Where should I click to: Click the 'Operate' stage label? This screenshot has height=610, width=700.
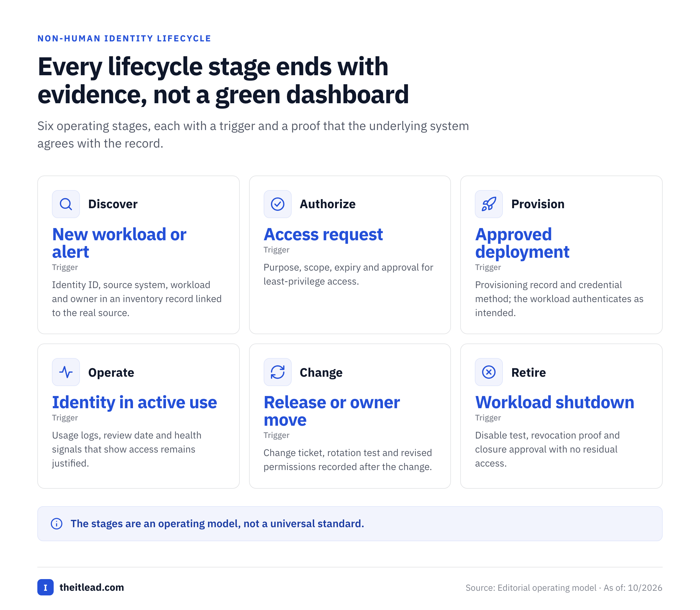click(x=111, y=372)
